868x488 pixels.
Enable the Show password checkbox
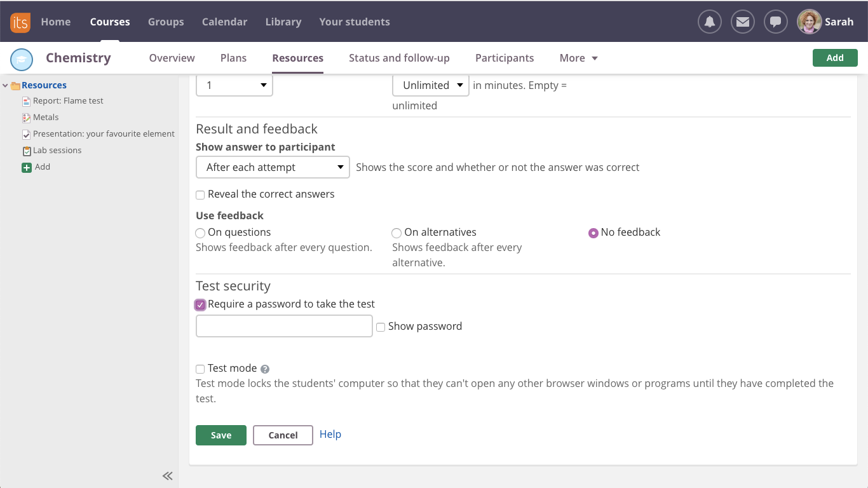click(381, 327)
